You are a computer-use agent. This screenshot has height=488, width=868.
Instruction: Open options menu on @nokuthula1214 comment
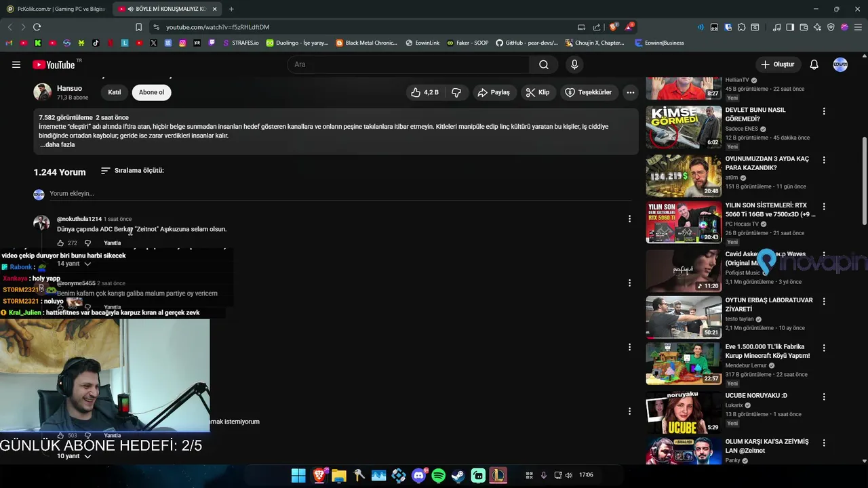[629, 218]
